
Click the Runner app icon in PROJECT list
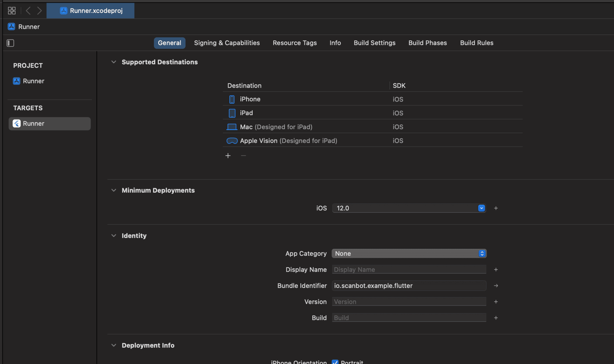(x=16, y=81)
